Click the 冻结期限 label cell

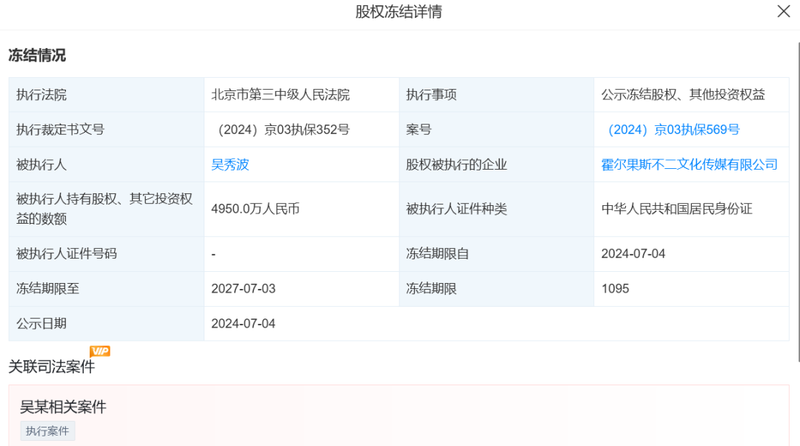[496, 288]
